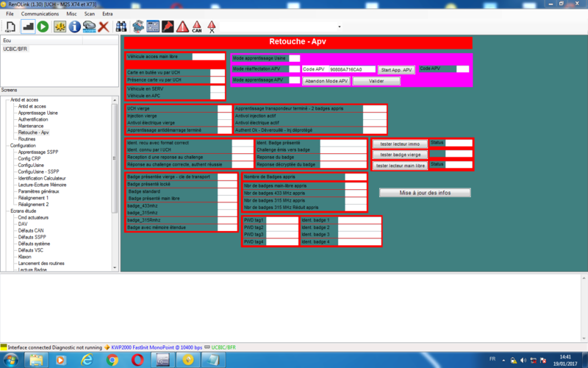Open the yellow gear settings icon
This screenshot has width=588, height=368.
60,26
